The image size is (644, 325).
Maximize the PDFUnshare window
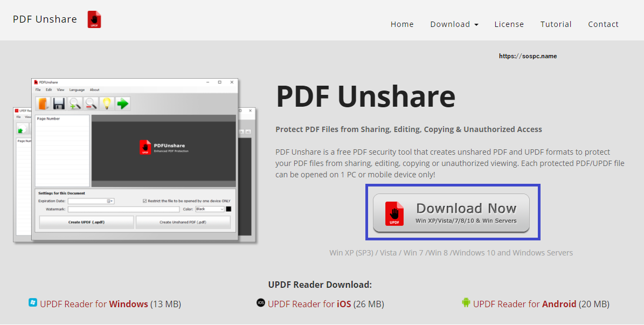(220, 82)
